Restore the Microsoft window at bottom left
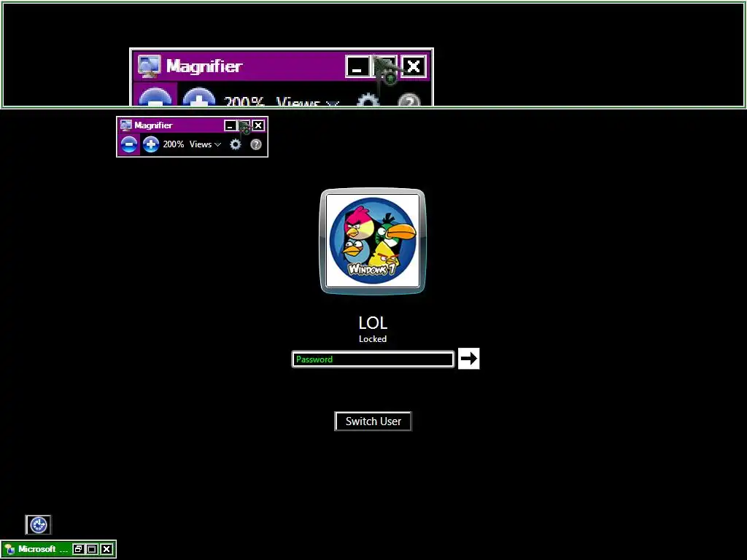The height and width of the screenshot is (560, 747). coord(79,549)
